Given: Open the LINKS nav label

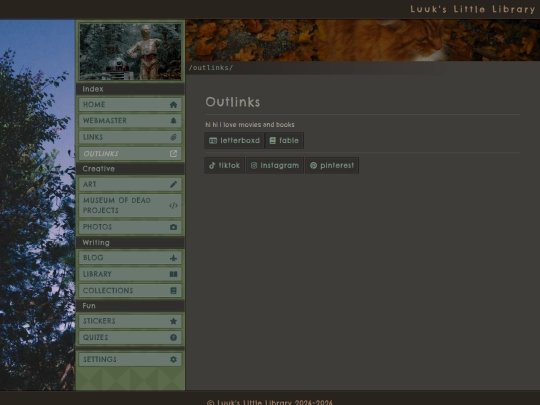Looking at the screenshot, I should click(93, 137).
